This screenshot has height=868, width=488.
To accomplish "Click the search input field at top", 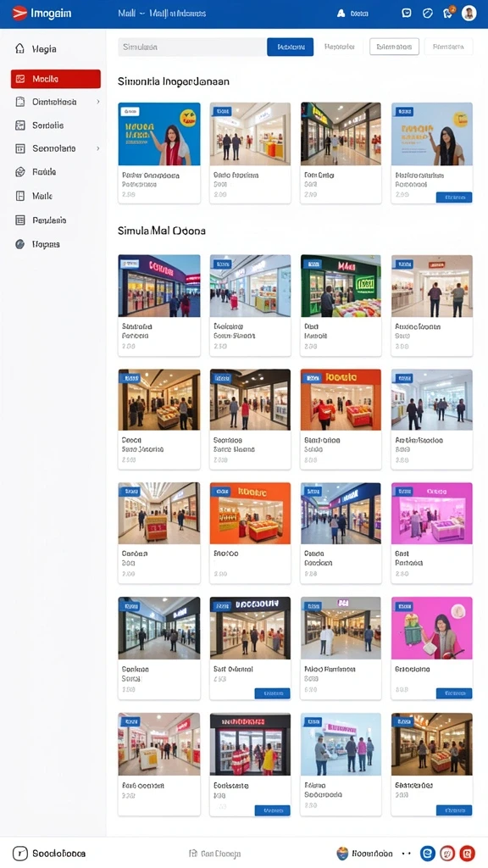I will coord(191,47).
